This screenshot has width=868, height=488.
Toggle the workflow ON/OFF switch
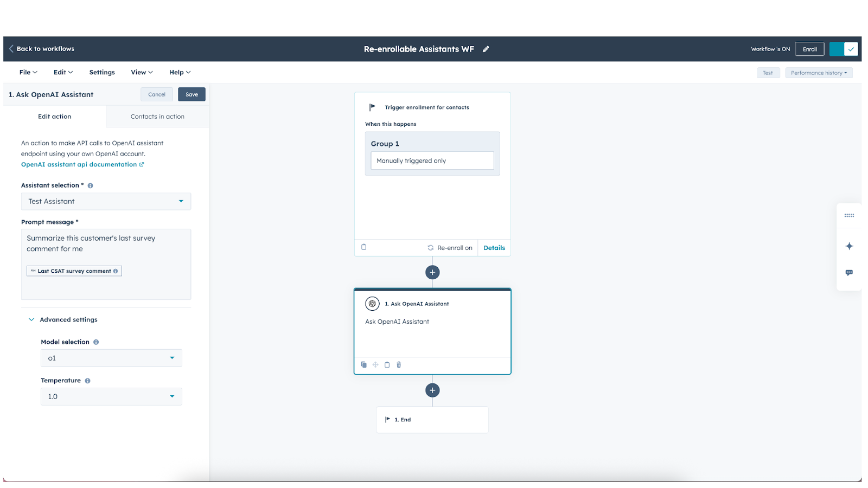[x=844, y=49]
